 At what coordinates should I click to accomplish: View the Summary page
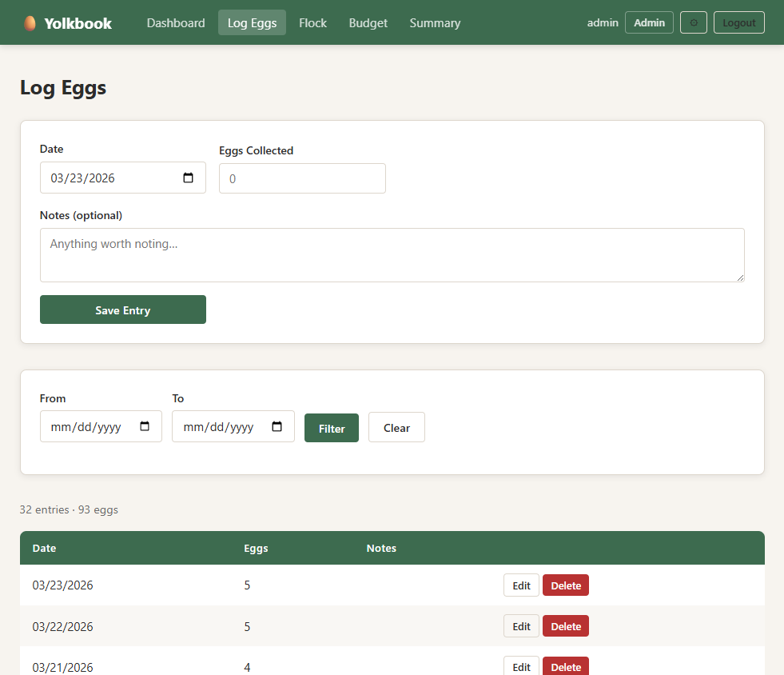(x=435, y=22)
